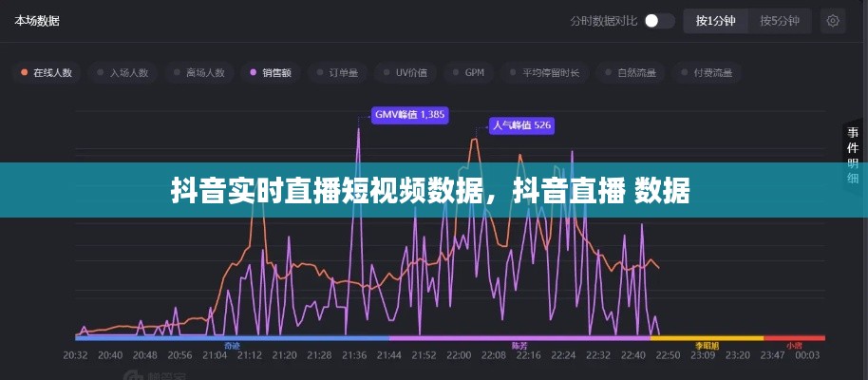The height and width of the screenshot is (380, 868).
Task: Enable the 离场人数 legend chip
Action: coord(199,72)
